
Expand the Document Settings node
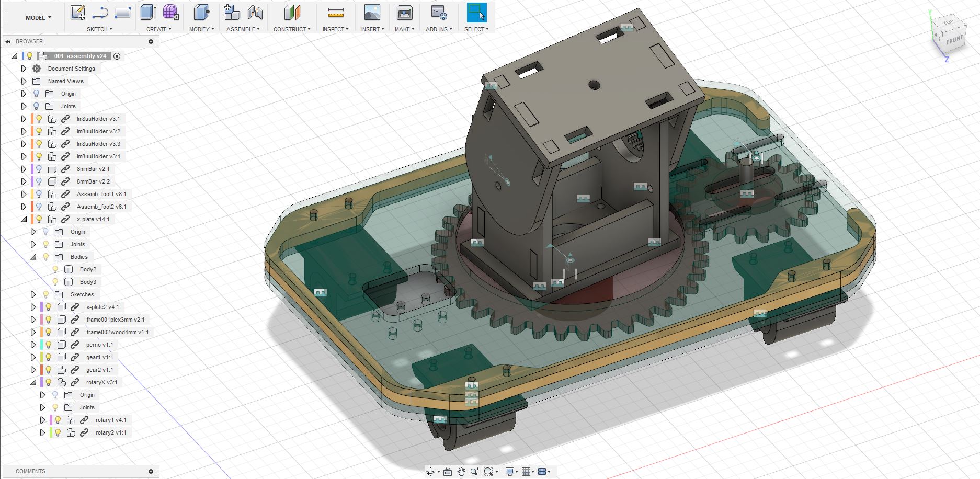24,69
